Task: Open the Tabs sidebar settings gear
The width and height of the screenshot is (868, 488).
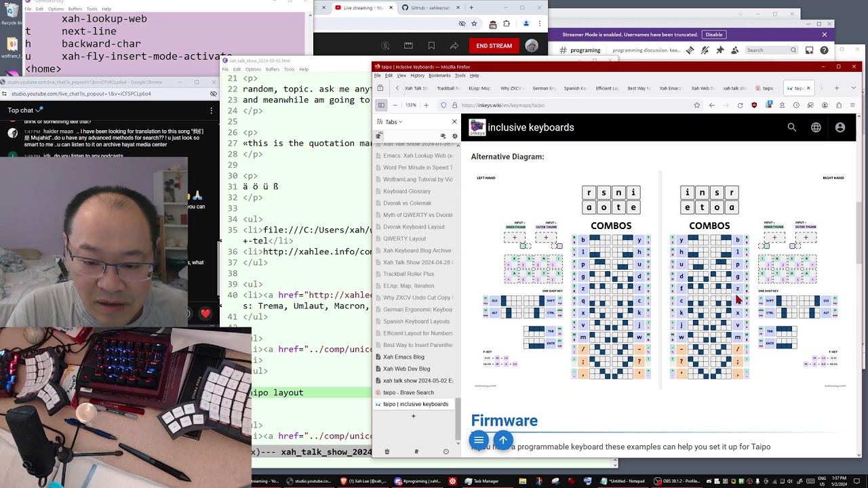Action: coord(455,136)
